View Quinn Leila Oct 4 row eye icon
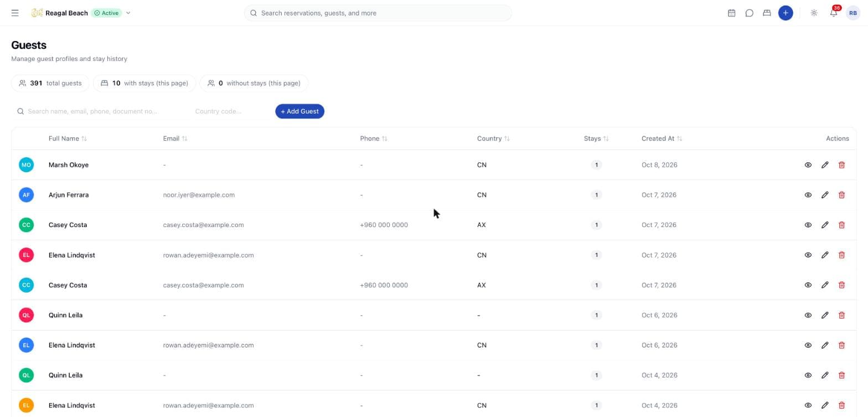 pos(808,375)
